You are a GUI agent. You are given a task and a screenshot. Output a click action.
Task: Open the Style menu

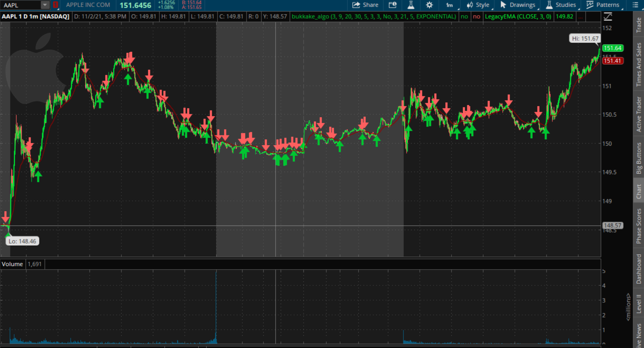(478, 5)
